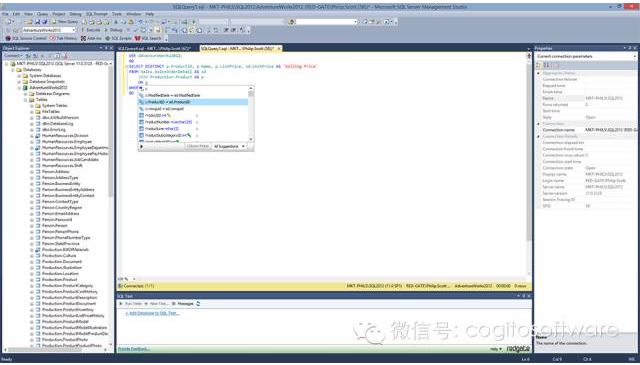The height and width of the screenshot is (365, 640).
Task: Click the Provide Feedback link
Action: coord(133,349)
